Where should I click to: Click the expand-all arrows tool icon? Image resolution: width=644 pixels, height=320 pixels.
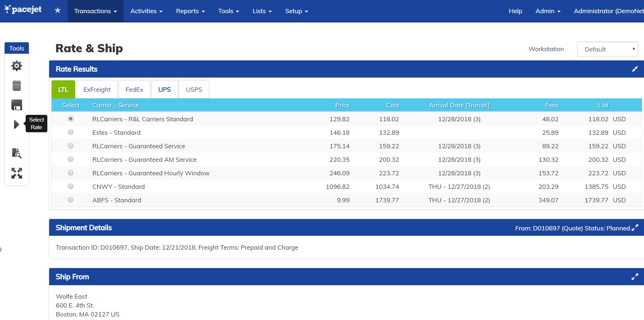[17, 173]
